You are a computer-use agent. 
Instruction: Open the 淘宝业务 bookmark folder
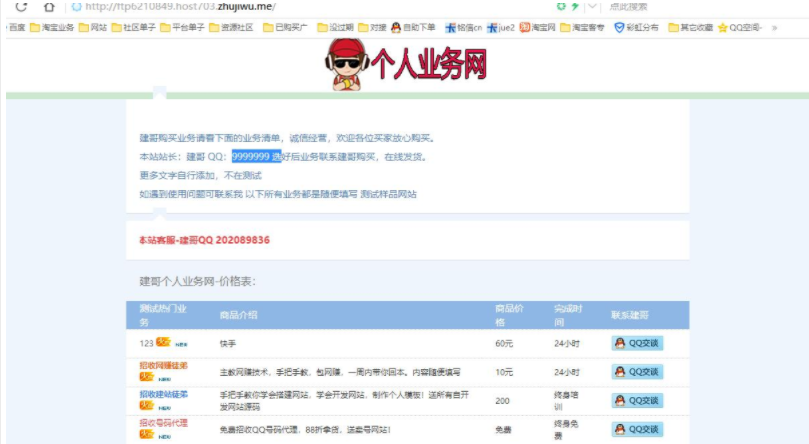click(52, 27)
